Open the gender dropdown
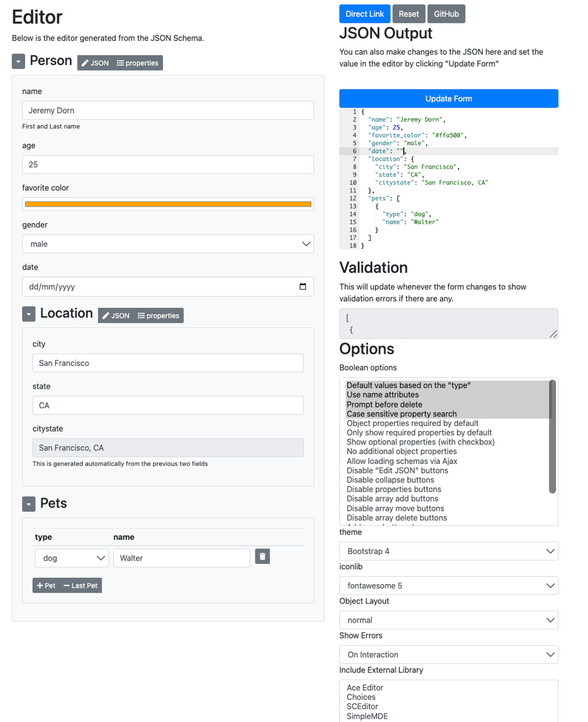This screenshot has height=722, width=588. (168, 244)
